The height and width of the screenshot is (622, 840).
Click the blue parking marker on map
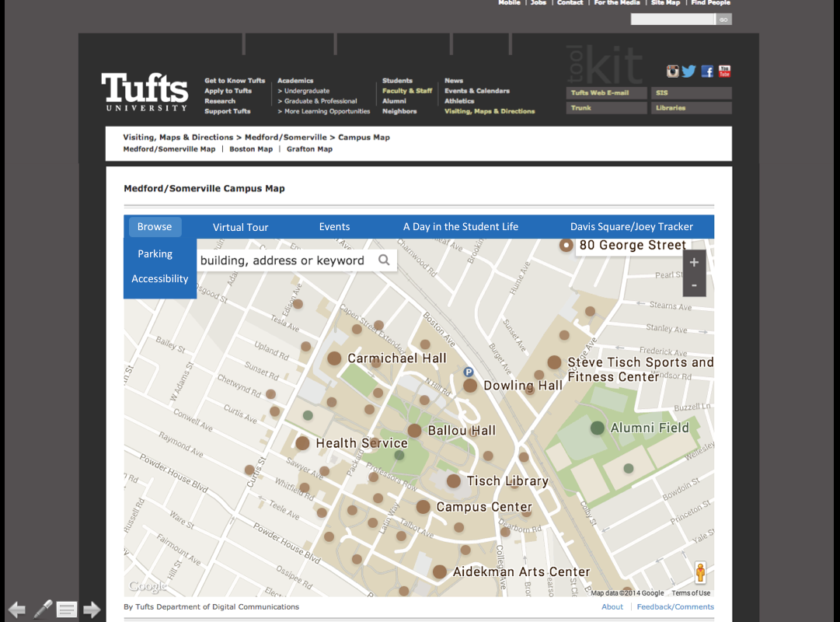coord(469,372)
